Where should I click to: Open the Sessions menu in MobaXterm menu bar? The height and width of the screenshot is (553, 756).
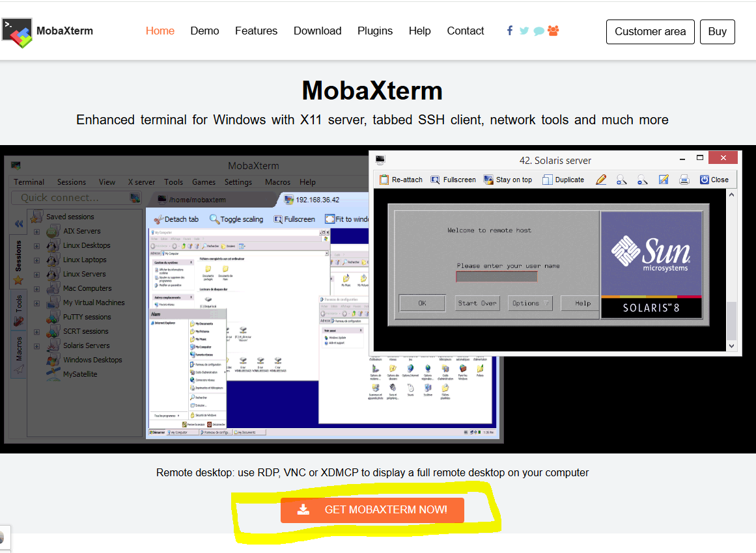click(x=72, y=182)
